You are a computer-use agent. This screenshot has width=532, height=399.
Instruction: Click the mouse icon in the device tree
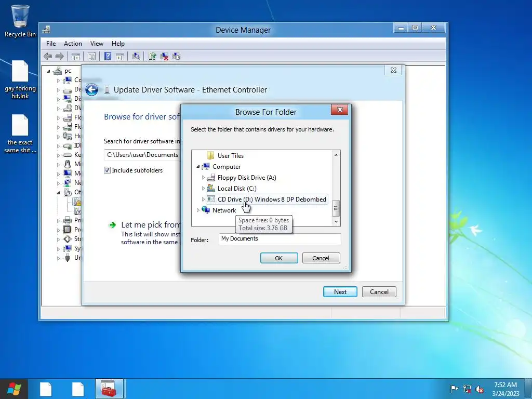pyautogui.click(x=68, y=164)
